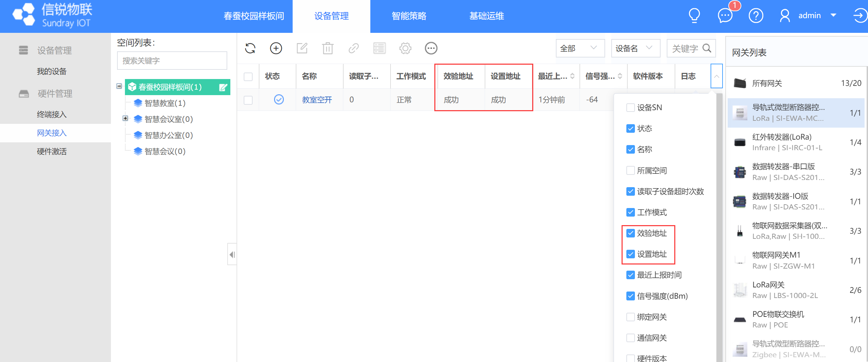Toggle the 设置地址 column checkbox
The width and height of the screenshot is (868, 362).
[630, 254]
